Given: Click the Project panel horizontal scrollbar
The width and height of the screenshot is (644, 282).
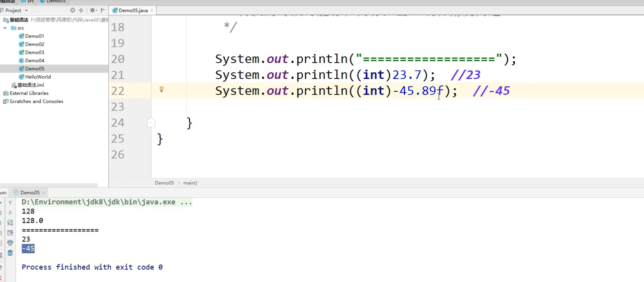Looking at the screenshot, I should pyautogui.click(x=49, y=185).
